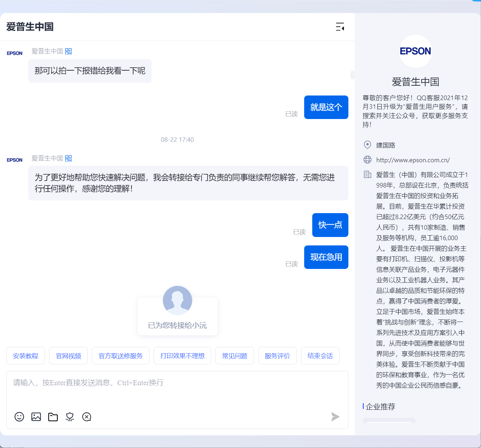The width and height of the screenshot is (481, 448).
Task: Click 已读 status beside 快一点
Action: [300, 232]
